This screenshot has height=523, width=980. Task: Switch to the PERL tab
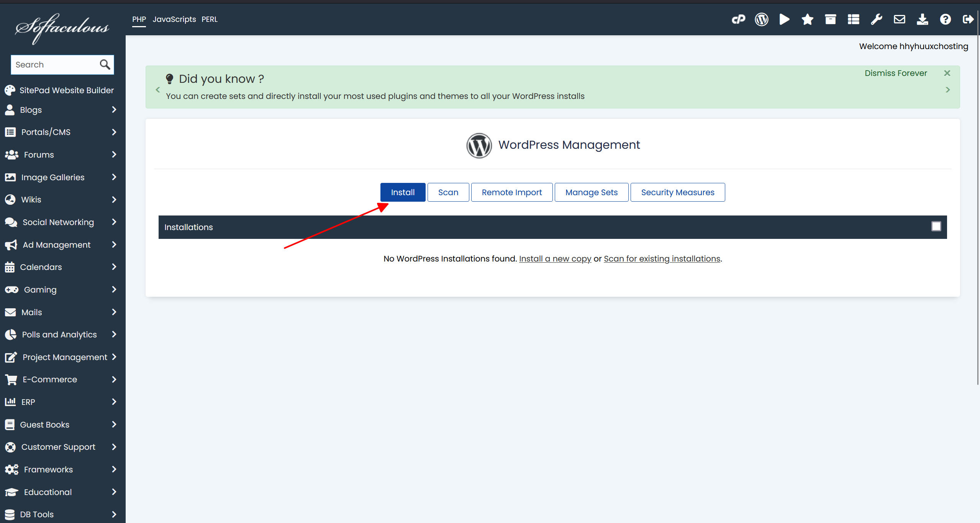[x=210, y=19]
